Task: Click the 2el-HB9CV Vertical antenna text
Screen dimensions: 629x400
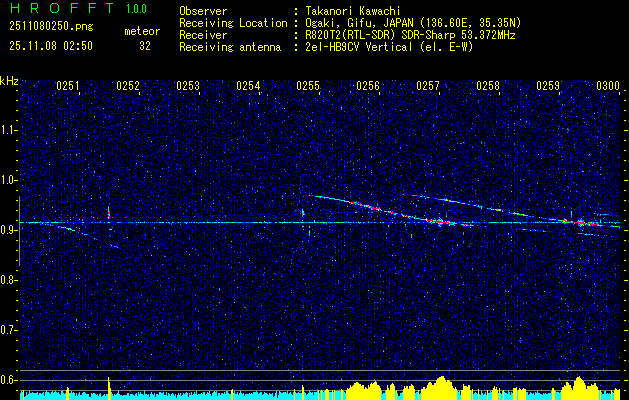Action: click(x=389, y=47)
